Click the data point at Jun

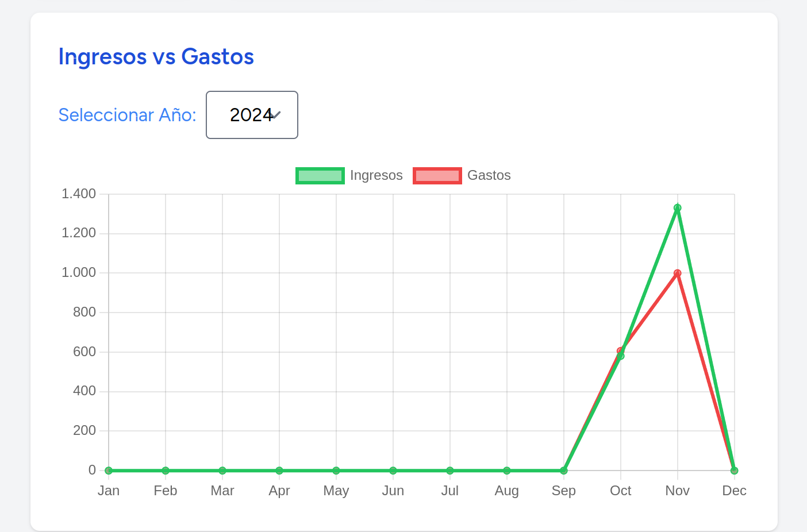[393, 471]
